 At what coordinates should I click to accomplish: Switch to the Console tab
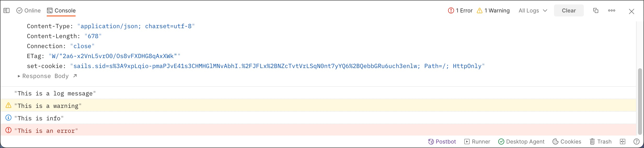[x=61, y=10]
